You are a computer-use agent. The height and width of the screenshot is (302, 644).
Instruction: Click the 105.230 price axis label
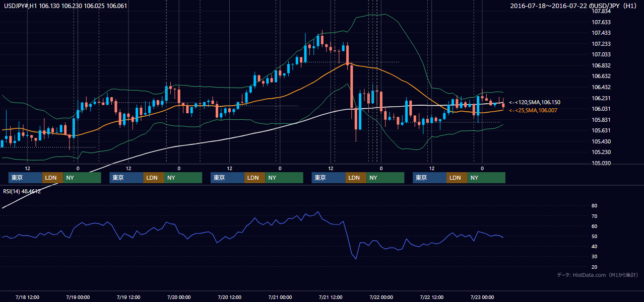pyautogui.click(x=602, y=152)
